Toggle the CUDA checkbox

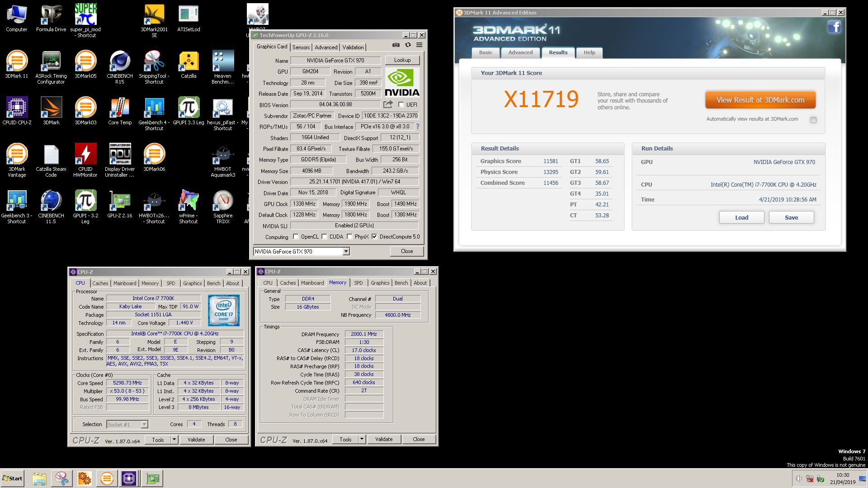[x=324, y=236]
